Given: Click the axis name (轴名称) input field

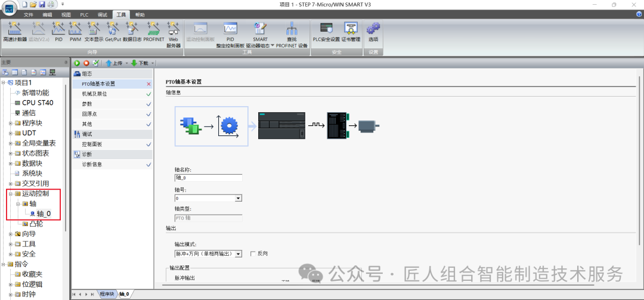Looking at the screenshot, I should [208, 178].
